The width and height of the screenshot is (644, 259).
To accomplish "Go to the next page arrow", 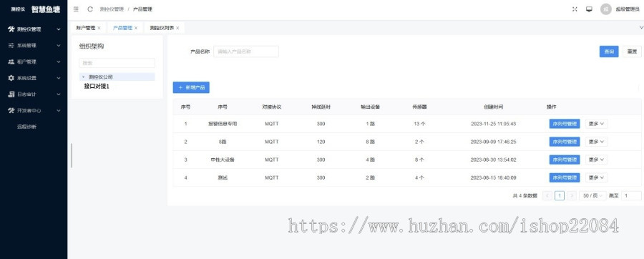I will pyautogui.click(x=571, y=196).
